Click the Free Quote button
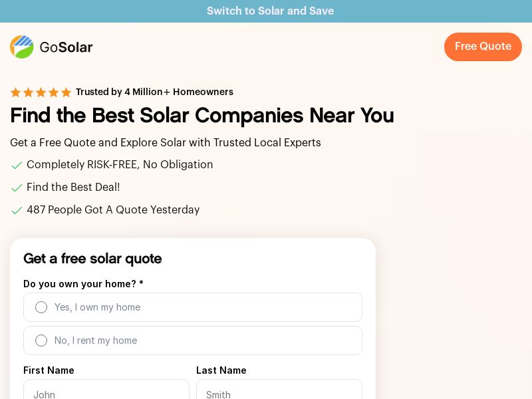This screenshot has height=399, width=532. click(483, 47)
